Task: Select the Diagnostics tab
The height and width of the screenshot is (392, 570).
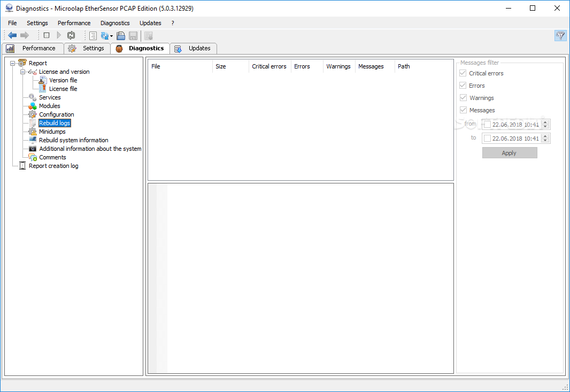Action: tap(140, 48)
